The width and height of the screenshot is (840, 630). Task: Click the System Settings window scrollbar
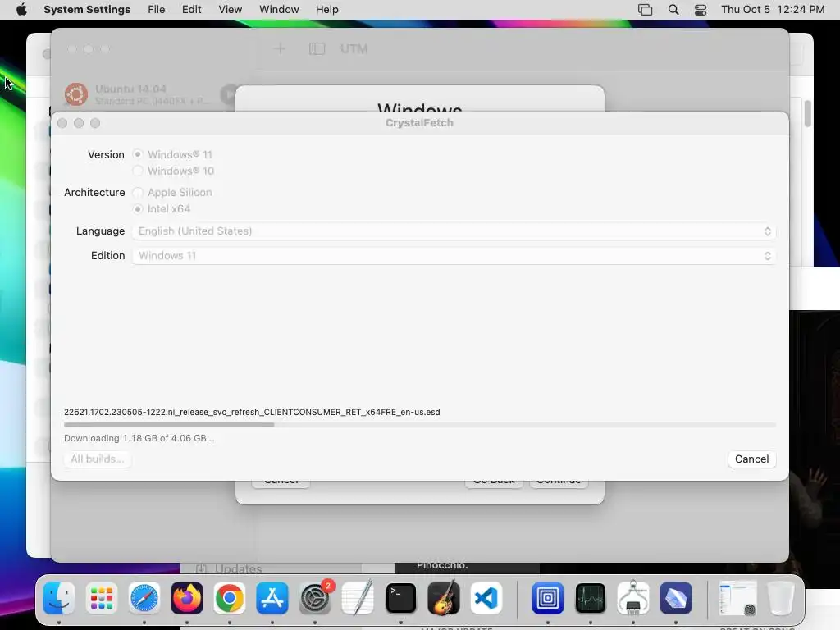coord(807,113)
